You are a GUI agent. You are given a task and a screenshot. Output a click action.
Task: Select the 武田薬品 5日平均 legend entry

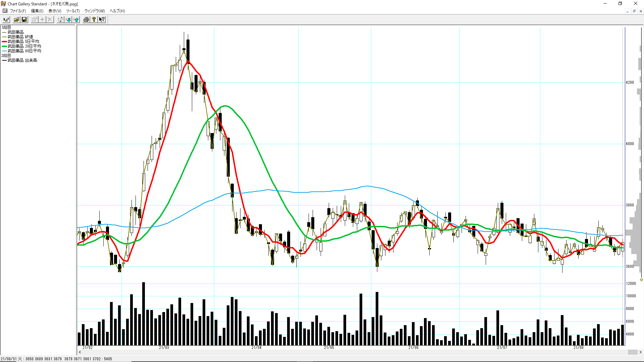23,42
